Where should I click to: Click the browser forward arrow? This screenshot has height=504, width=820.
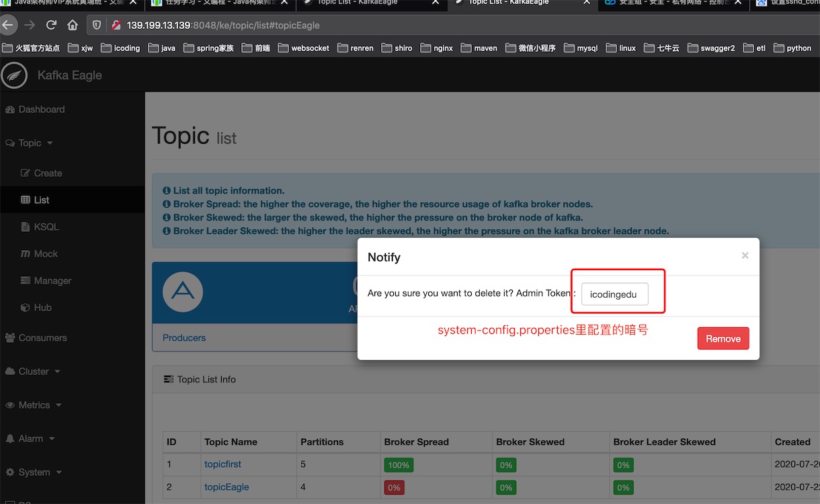click(x=30, y=26)
